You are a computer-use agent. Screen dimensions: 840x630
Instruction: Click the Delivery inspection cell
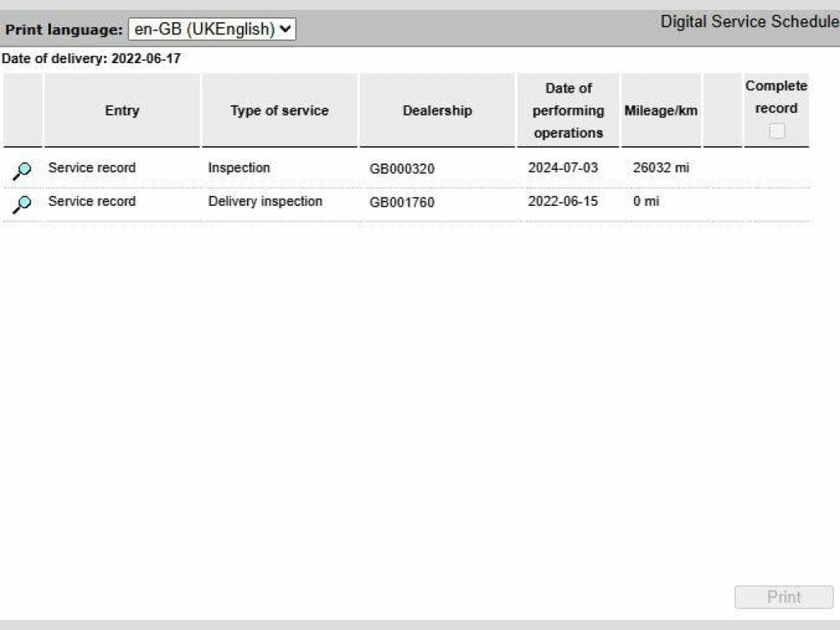tap(265, 202)
